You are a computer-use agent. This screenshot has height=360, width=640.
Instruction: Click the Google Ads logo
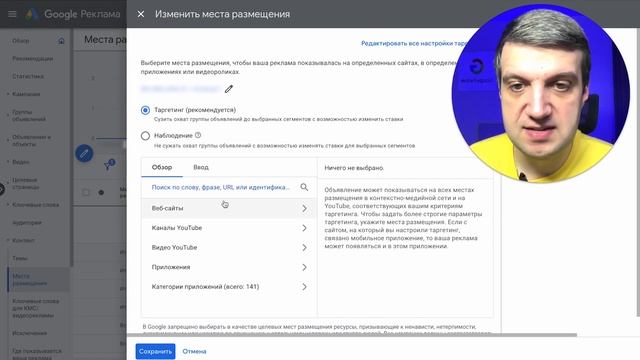[31, 14]
